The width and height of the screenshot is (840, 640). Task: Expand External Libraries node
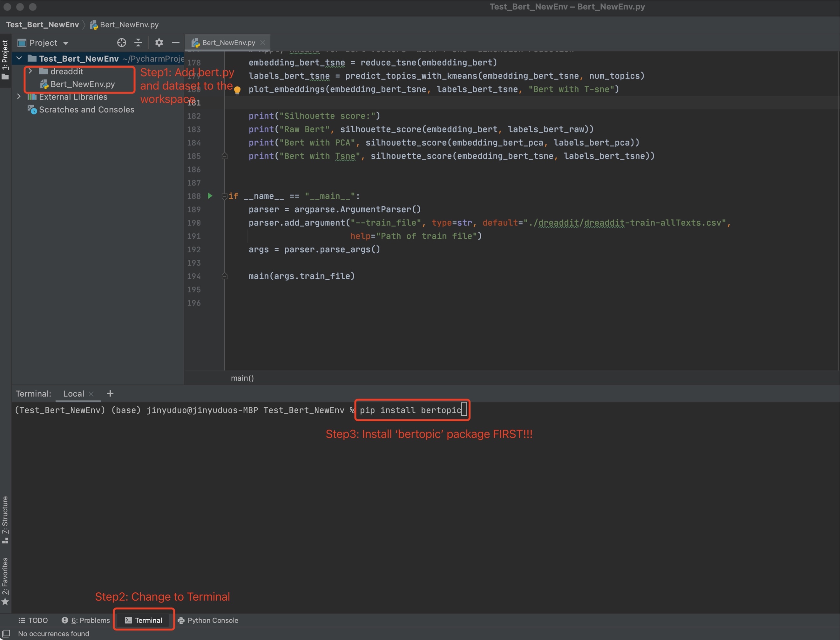(x=19, y=97)
